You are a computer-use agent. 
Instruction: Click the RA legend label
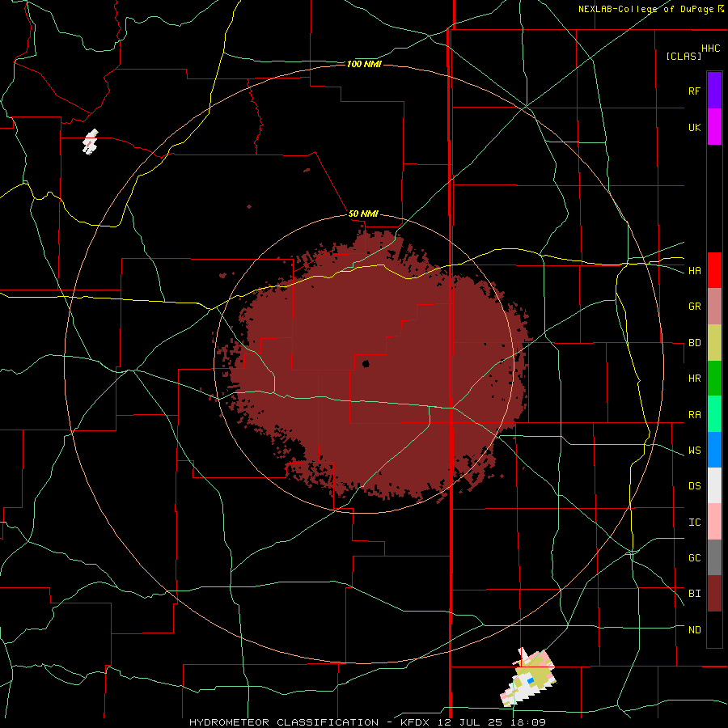694,415
